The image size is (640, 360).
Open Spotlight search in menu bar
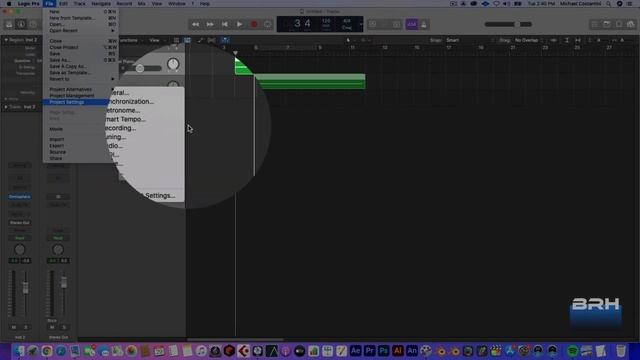click(608, 4)
